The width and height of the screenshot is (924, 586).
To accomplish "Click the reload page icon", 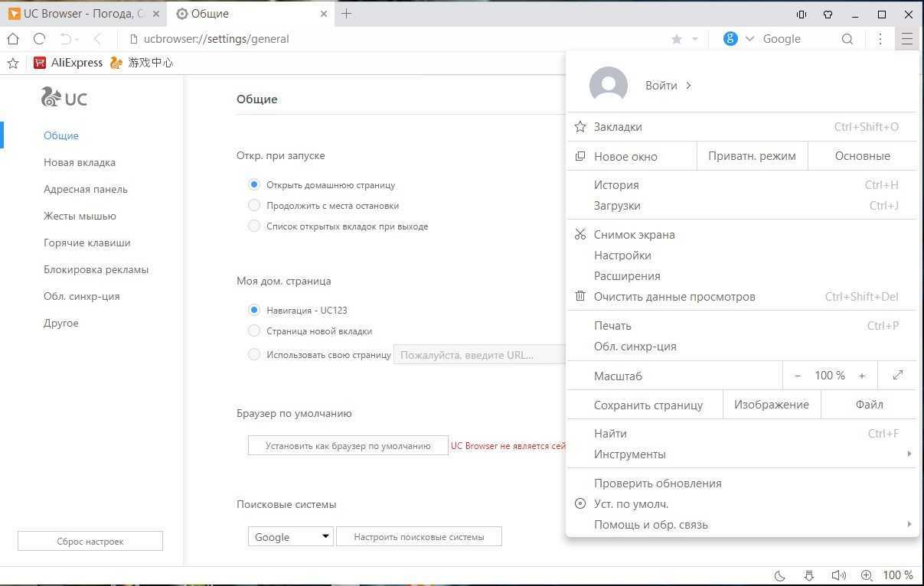I will [x=40, y=39].
